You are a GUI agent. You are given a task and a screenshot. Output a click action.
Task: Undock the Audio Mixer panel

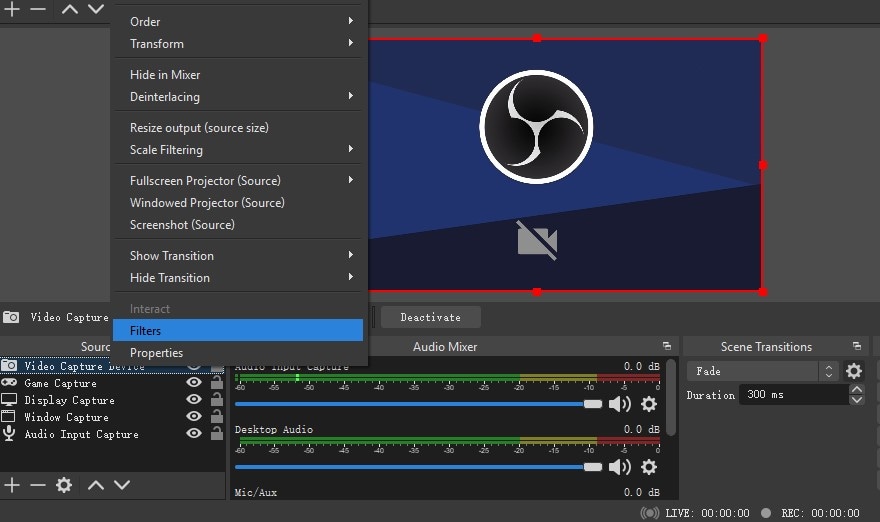[x=667, y=346]
